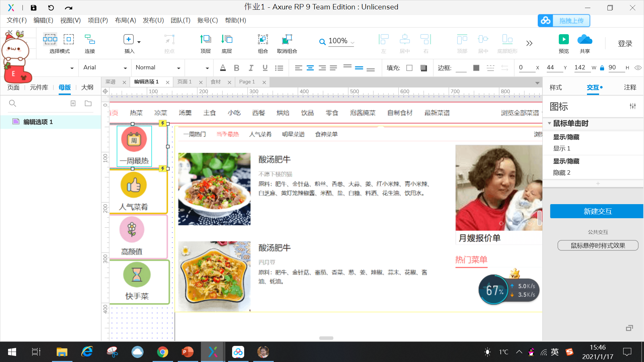Toggle the aspect ratio lock
The width and height of the screenshot is (644, 362).
602,68
